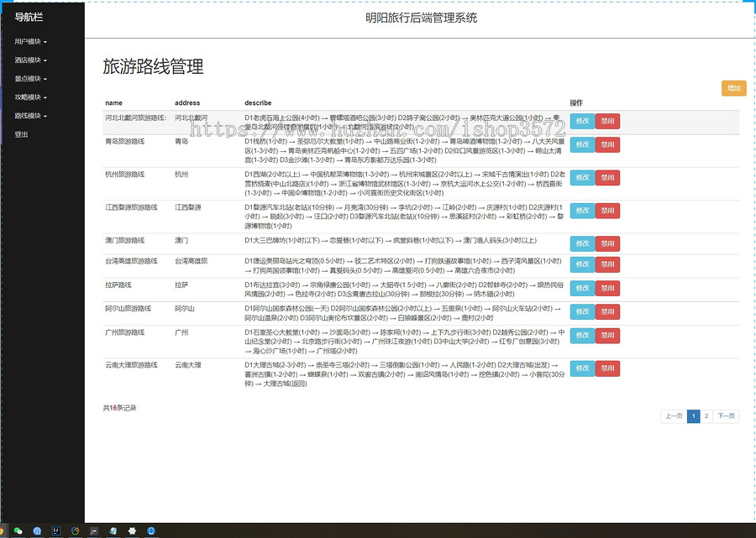Open Navicat from the taskbar
Viewport: 756px width, 538px height.
click(76, 530)
